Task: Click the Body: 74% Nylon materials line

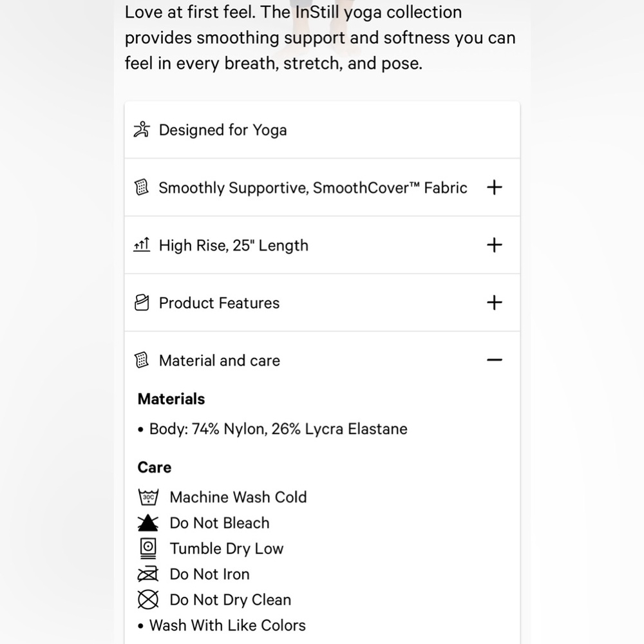Action: [x=278, y=429]
